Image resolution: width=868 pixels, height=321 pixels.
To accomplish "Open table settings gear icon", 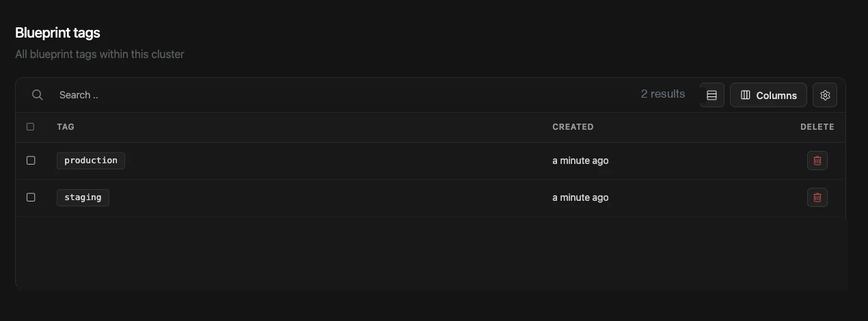I will [x=825, y=95].
